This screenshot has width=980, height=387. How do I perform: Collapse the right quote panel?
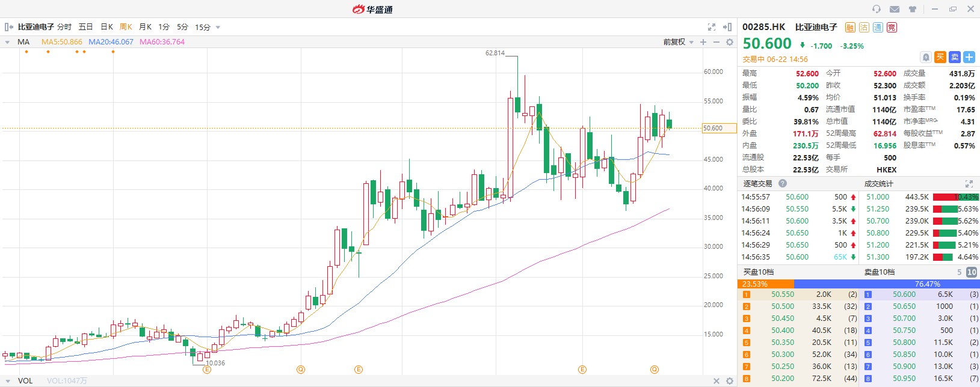tap(727, 27)
